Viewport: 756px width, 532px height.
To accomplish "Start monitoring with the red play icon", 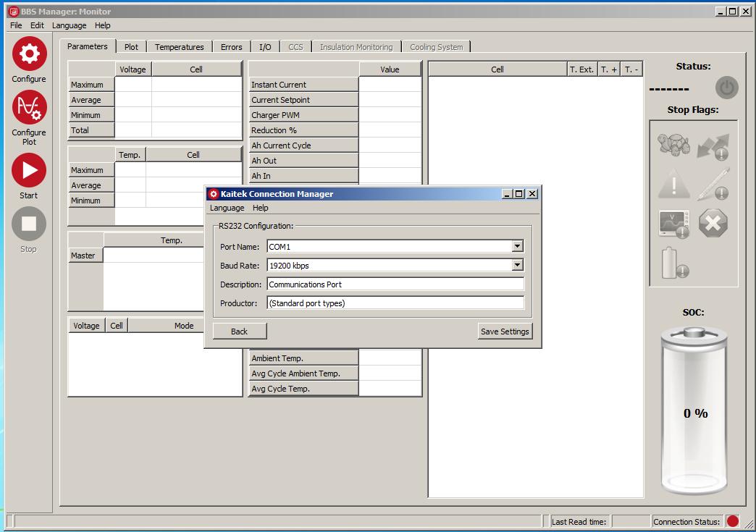I will tap(28, 172).
